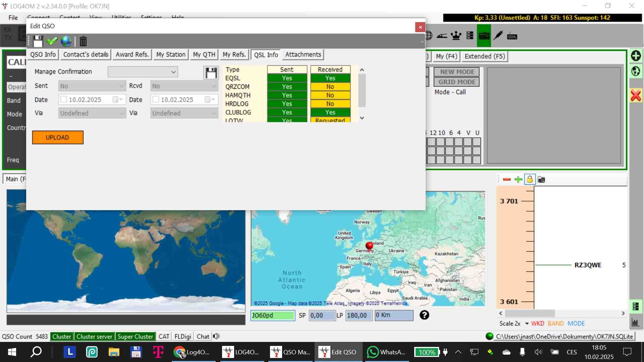The height and width of the screenshot is (362, 644).
Task: Click the RZ3QWE spot in band map
Action: 588,265
